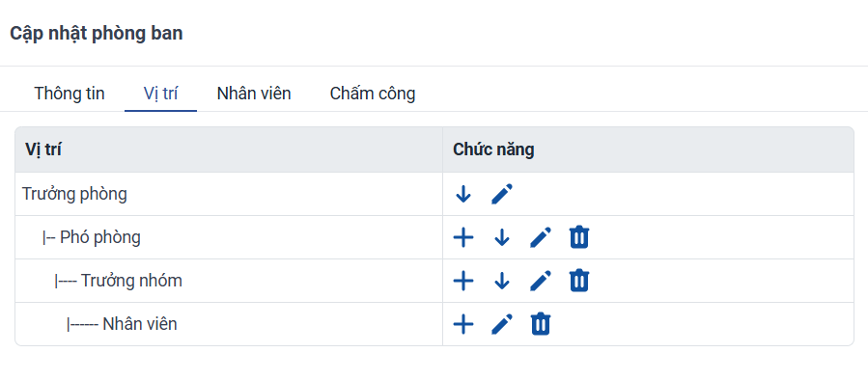Delete the Trưởng nhóm position

point(579,281)
